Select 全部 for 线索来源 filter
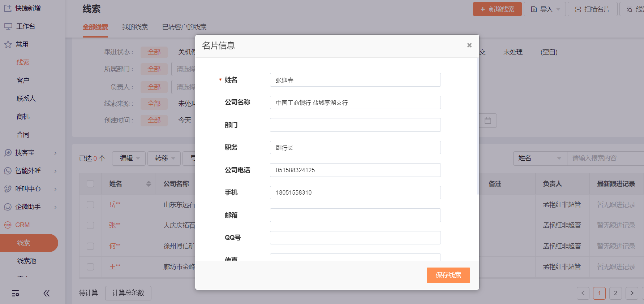 tap(154, 104)
